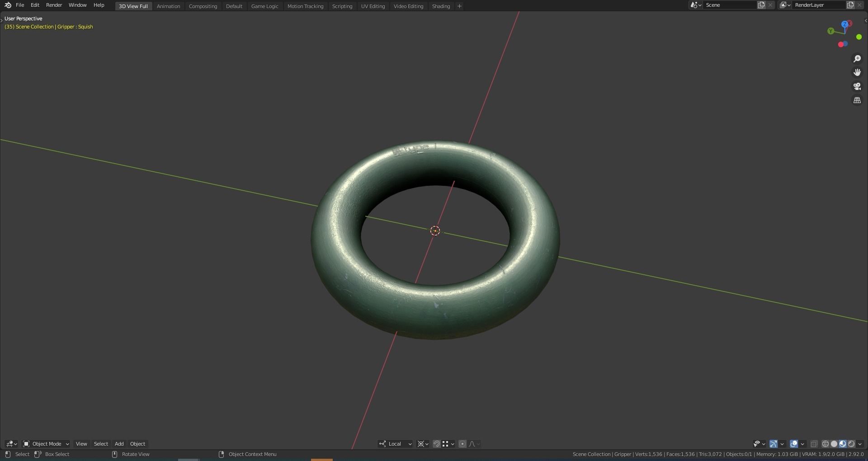Switch to the Game Logic workspace tab

tap(265, 6)
